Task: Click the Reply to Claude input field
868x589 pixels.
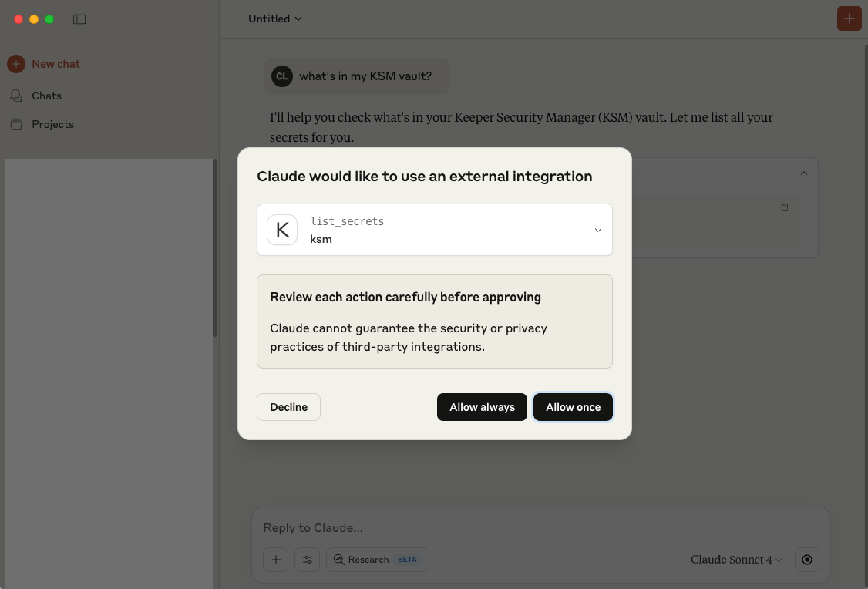Action: [540, 528]
